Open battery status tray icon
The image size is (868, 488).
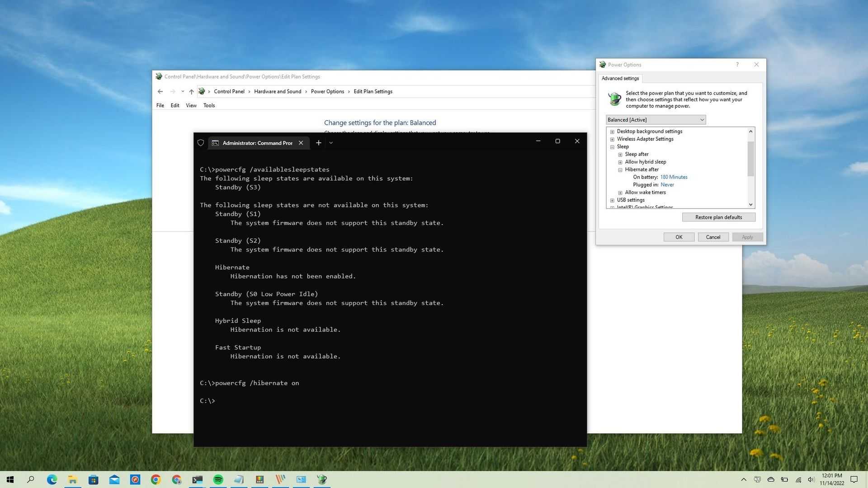tap(784, 479)
